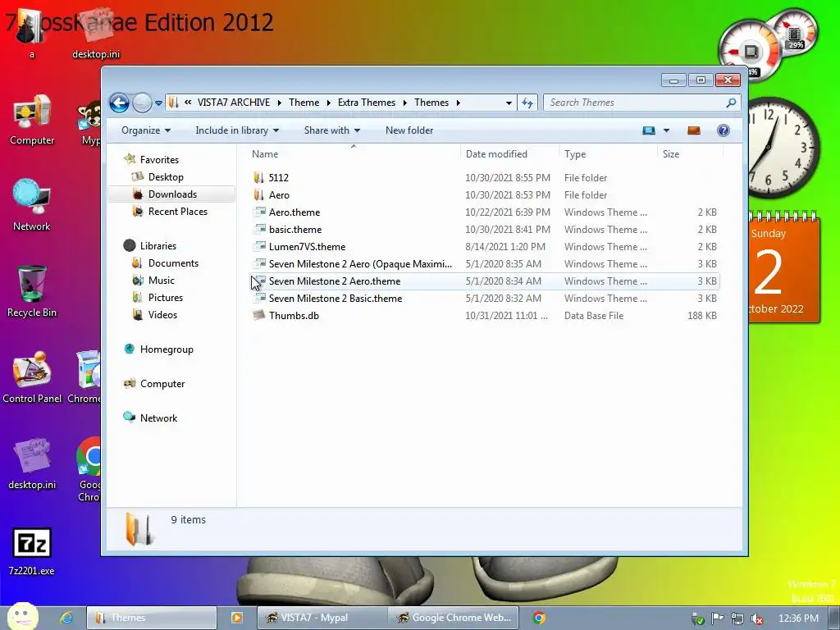Screen dimensions: 840x630
Task: Open the Action Center flag tray icon
Action: tap(717, 619)
